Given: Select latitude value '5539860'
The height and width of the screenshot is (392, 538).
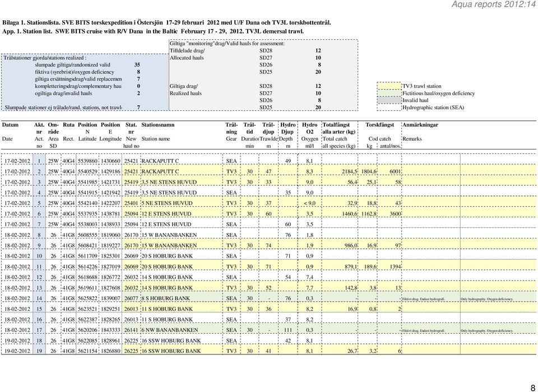Looking at the screenshot, I should 87,161.
